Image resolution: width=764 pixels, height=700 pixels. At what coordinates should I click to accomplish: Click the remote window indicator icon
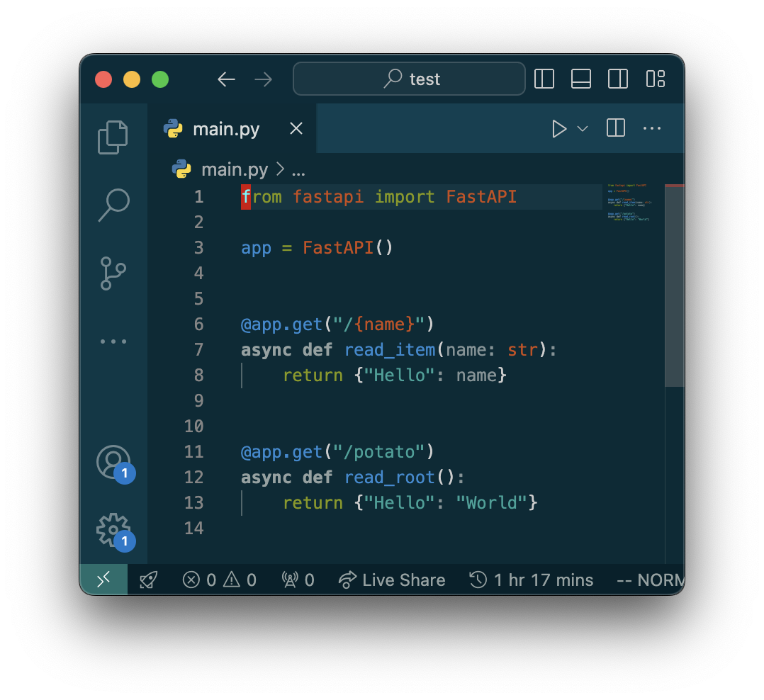coord(103,580)
